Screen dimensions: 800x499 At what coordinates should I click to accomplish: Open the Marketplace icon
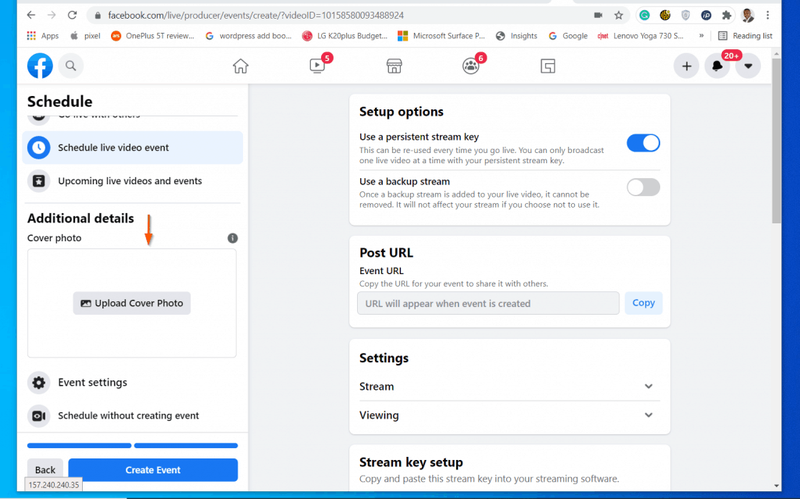point(394,66)
